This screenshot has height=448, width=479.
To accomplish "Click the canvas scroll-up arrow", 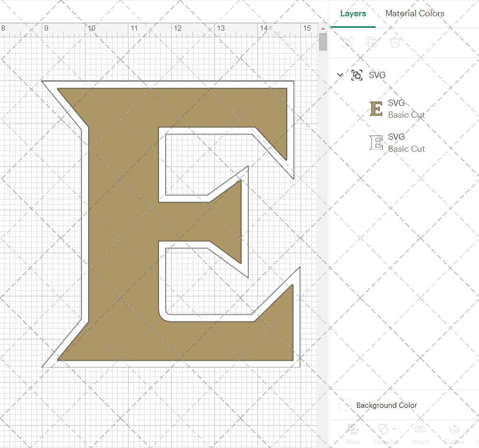I will (x=323, y=28).
